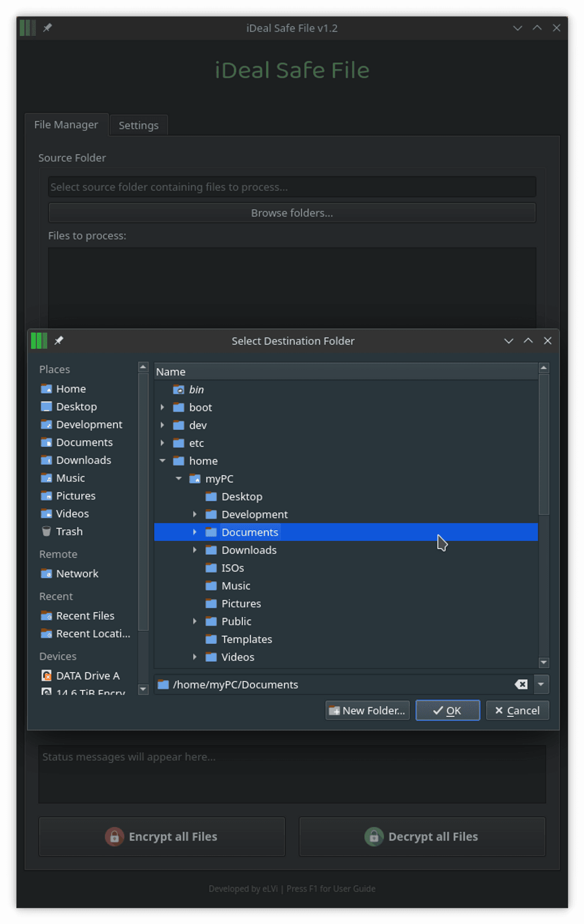Go to Home in Places panel
The width and height of the screenshot is (584, 924).
[x=71, y=389]
